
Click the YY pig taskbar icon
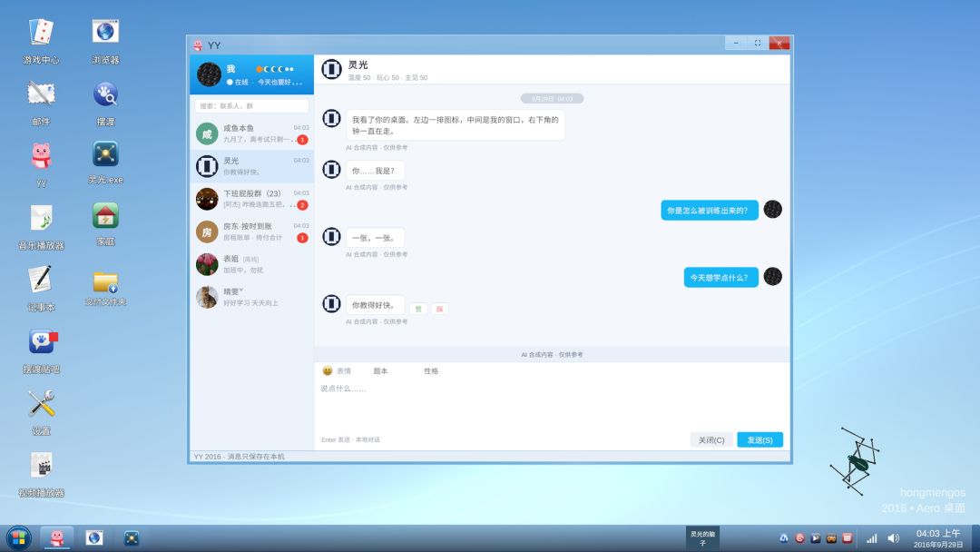coord(57,537)
